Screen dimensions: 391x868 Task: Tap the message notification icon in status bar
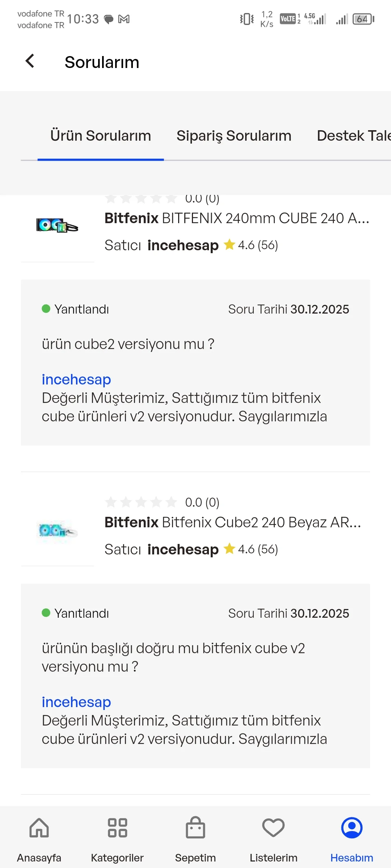109,19
